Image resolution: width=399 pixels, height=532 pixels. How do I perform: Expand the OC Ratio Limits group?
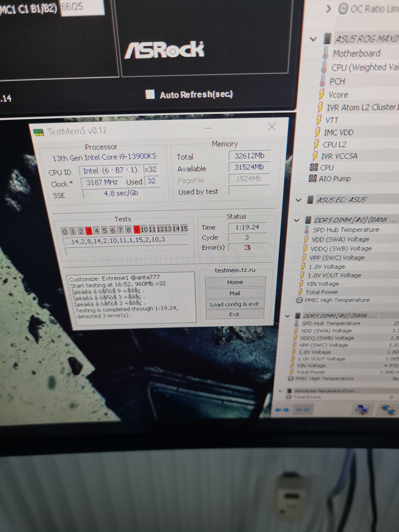click(329, 9)
